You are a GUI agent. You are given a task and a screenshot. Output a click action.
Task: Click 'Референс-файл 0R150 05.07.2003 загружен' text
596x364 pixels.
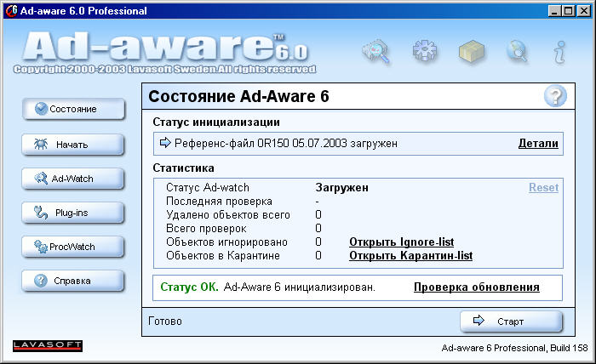pyautogui.click(x=286, y=144)
